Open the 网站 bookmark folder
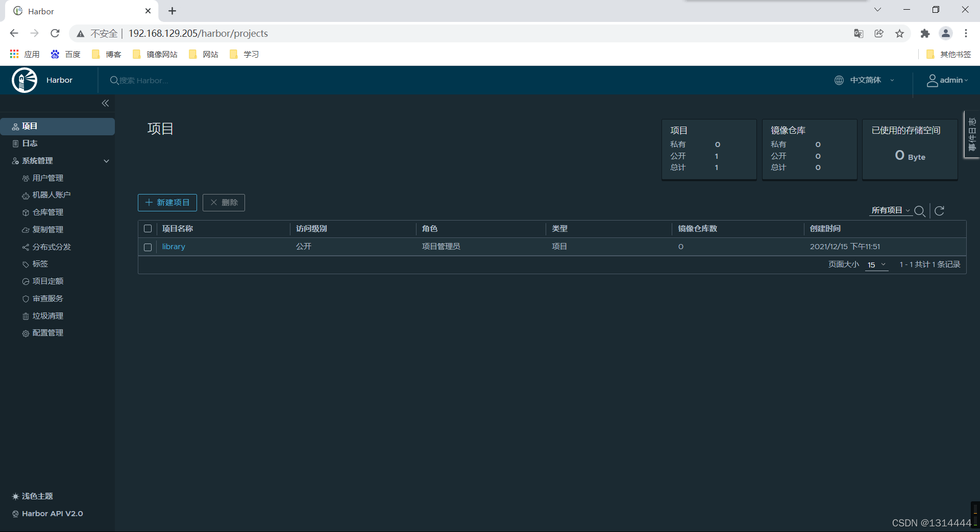This screenshot has height=532, width=980. coord(203,54)
